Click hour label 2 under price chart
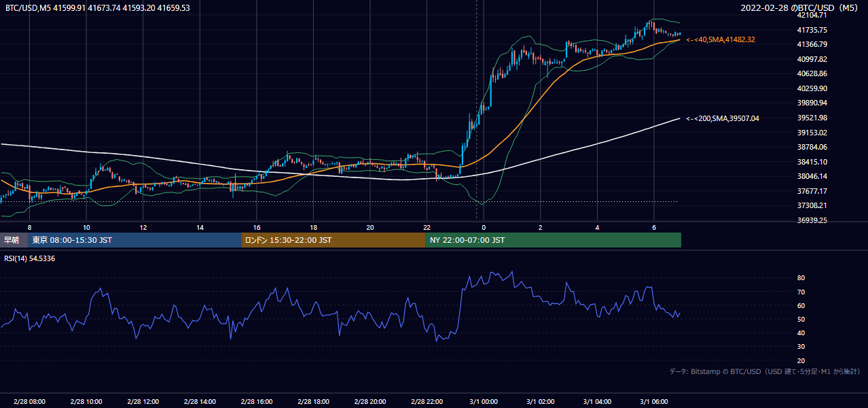868x408 pixels. pos(540,227)
